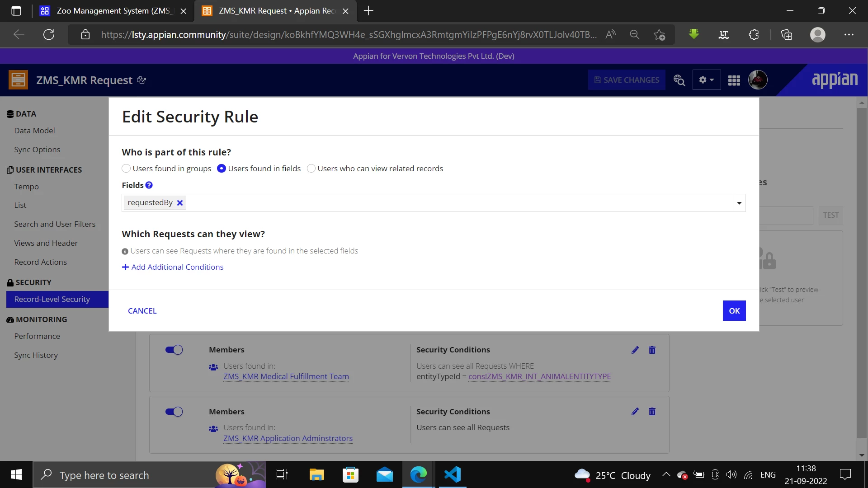The width and height of the screenshot is (868, 488).
Task: Open Views and Header section
Action: [46, 243]
